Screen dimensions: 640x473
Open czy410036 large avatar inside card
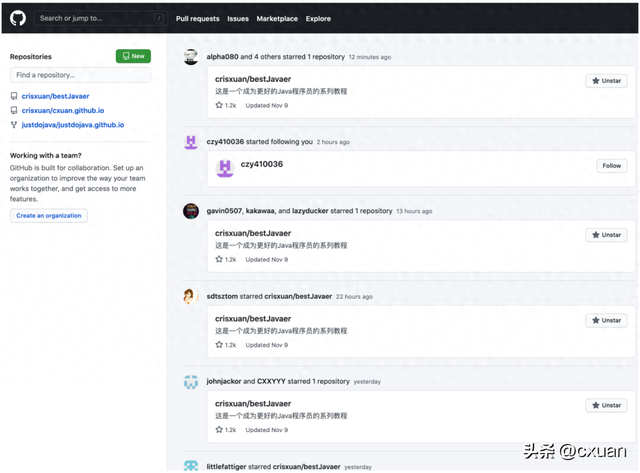point(225,168)
